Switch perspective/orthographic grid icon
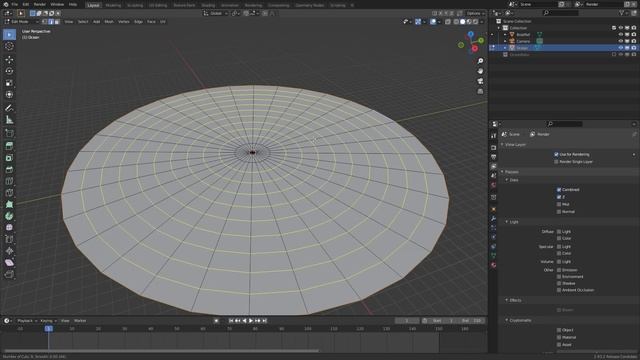The width and height of the screenshot is (640, 360). pos(480,91)
